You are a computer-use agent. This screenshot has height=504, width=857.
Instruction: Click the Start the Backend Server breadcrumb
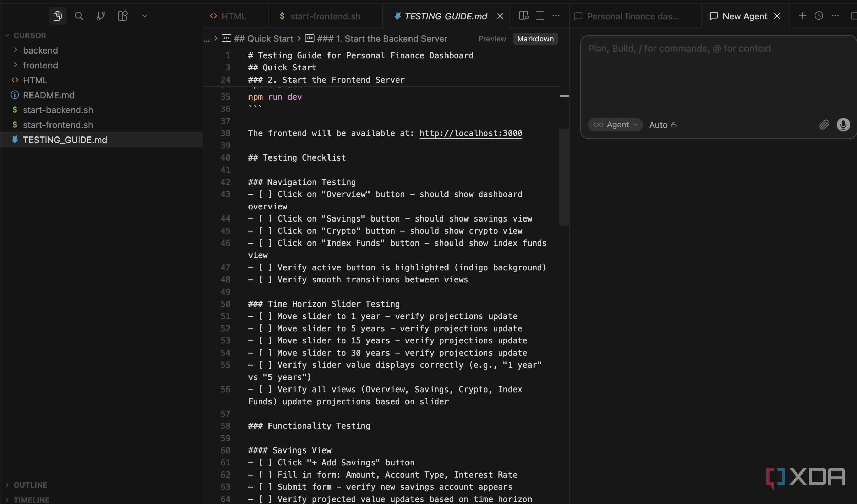point(382,38)
